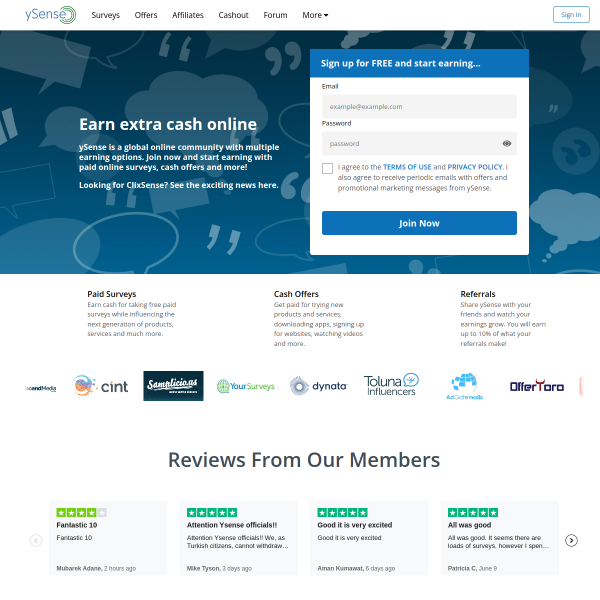The image size is (600, 600).
Task: Open the PRIVACY POLICY link
Action: tap(475, 167)
